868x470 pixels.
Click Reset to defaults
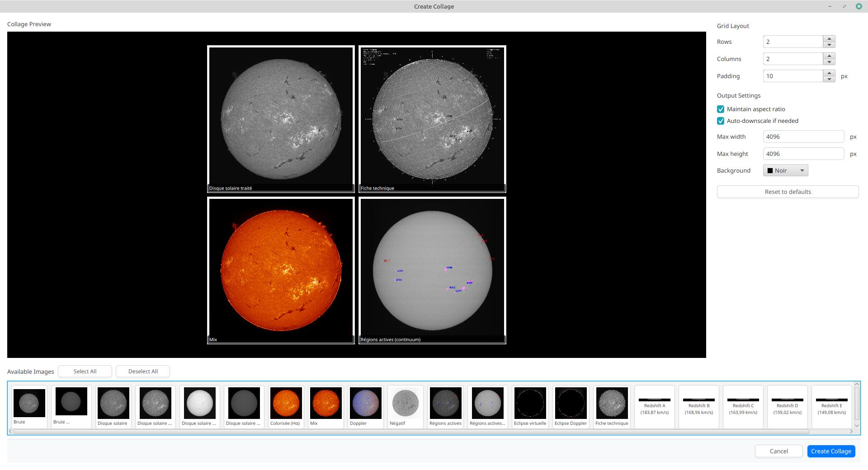coord(788,192)
